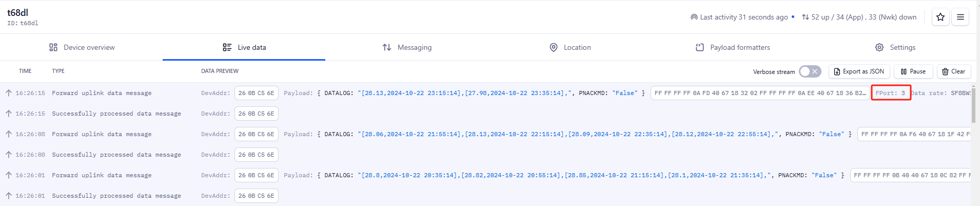The height and width of the screenshot is (206, 980).
Task: Switch to the Live data tab
Action: [x=244, y=47]
